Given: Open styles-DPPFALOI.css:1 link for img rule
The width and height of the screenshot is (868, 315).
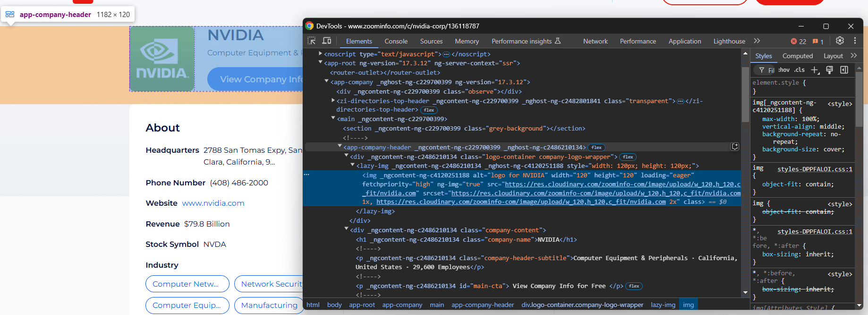Looking at the screenshot, I should [x=815, y=169].
